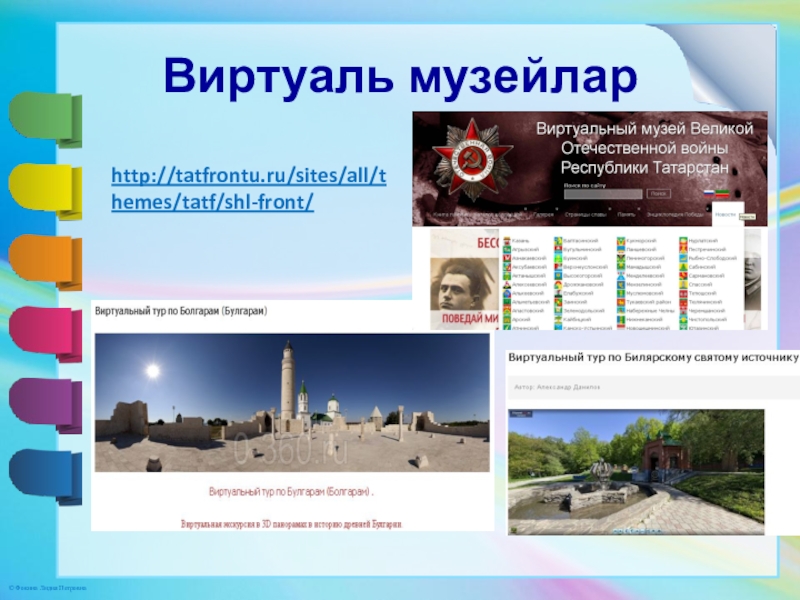Click the emblem icon beside Елабужский

pos(558,293)
